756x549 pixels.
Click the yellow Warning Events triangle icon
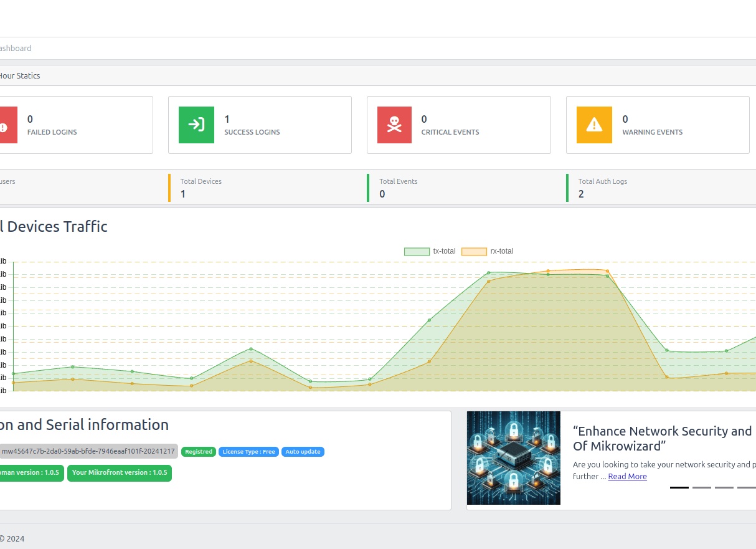point(594,125)
